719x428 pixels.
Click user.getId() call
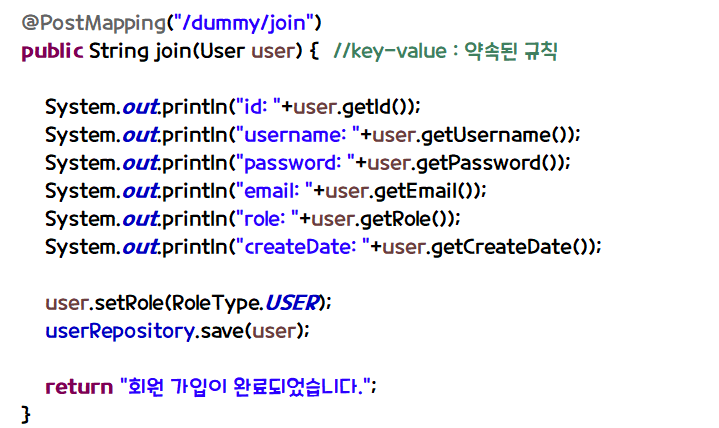(x=354, y=107)
